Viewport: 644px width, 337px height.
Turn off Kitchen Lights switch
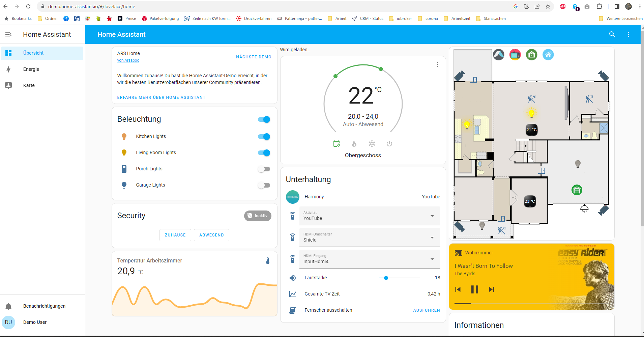click(264, 137)
